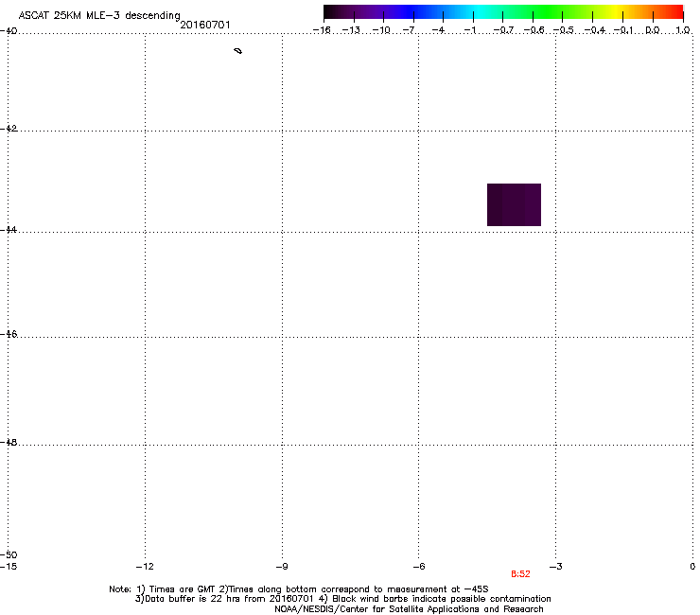Click the longitude label -6
The height and width of the screenshot is (615, 700).
pos(418,567)
